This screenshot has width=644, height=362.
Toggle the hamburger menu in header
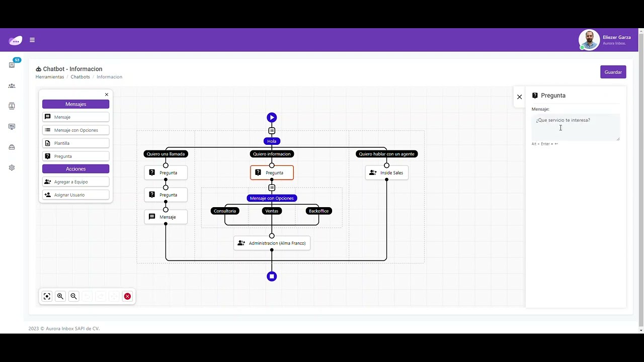point(32,40)
